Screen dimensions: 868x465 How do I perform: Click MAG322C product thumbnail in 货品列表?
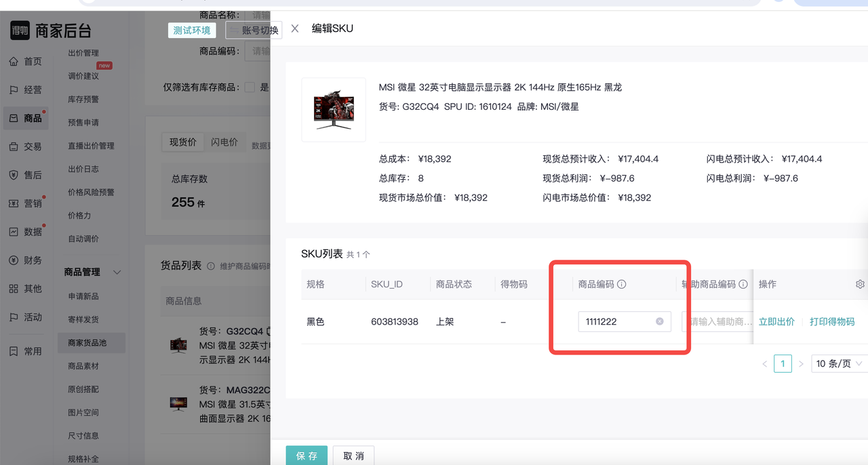click(178, 404)
